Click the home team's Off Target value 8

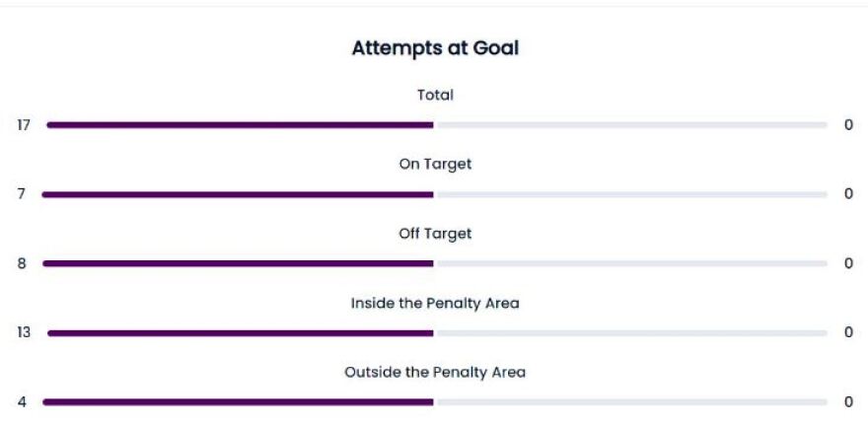(x=21, y=263)
